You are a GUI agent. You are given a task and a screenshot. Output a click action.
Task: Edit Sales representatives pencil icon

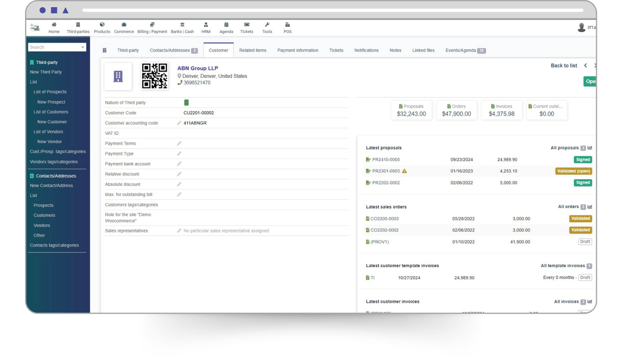179,231
